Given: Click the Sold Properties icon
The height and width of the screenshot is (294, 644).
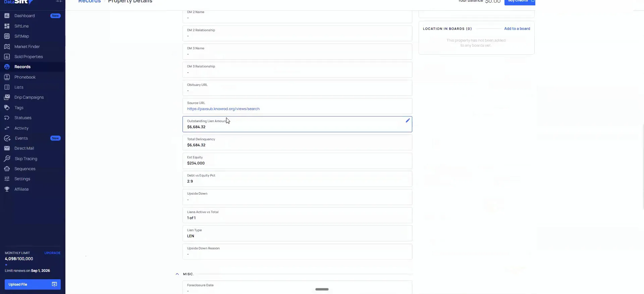Looking at the screenshot, I should click(7, 57).
